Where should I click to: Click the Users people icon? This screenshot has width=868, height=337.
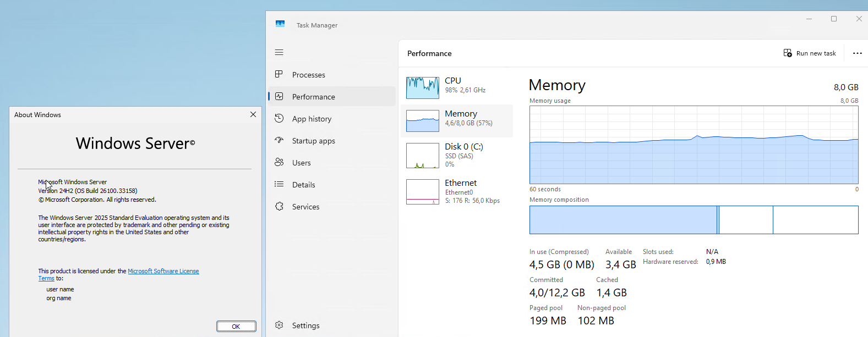(279, 162)
